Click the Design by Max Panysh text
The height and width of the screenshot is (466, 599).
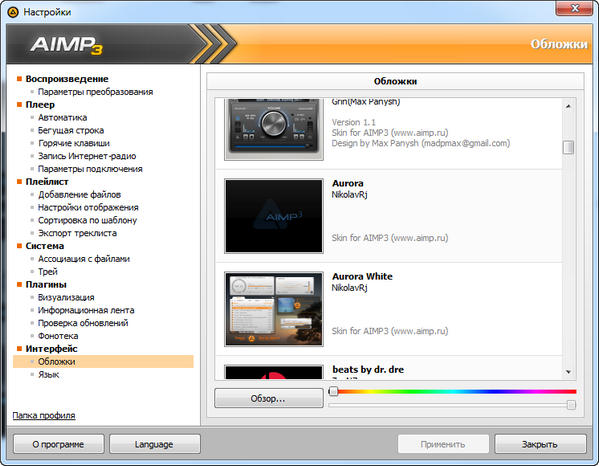click(x=421, y=143)
